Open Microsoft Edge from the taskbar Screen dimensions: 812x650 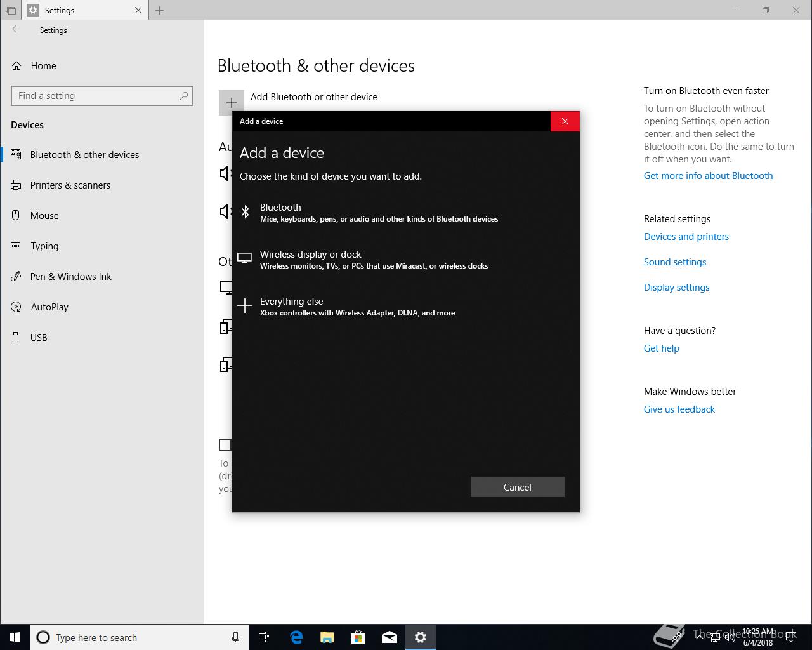(x=296, y=637)
